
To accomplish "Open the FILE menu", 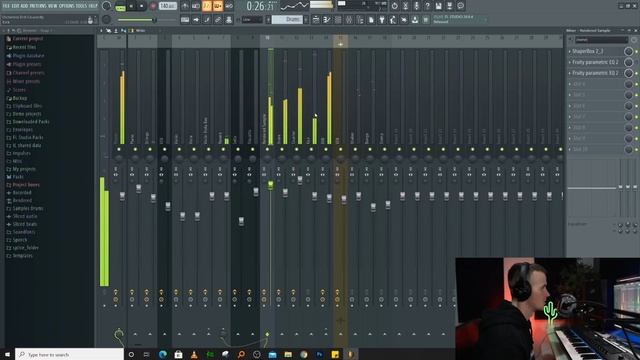I will [6, 6].
